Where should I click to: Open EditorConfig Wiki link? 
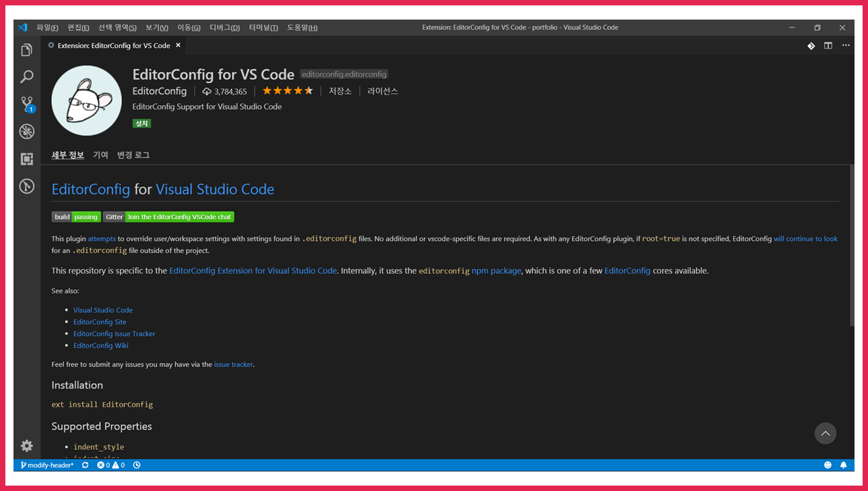(x=100, y=345)
